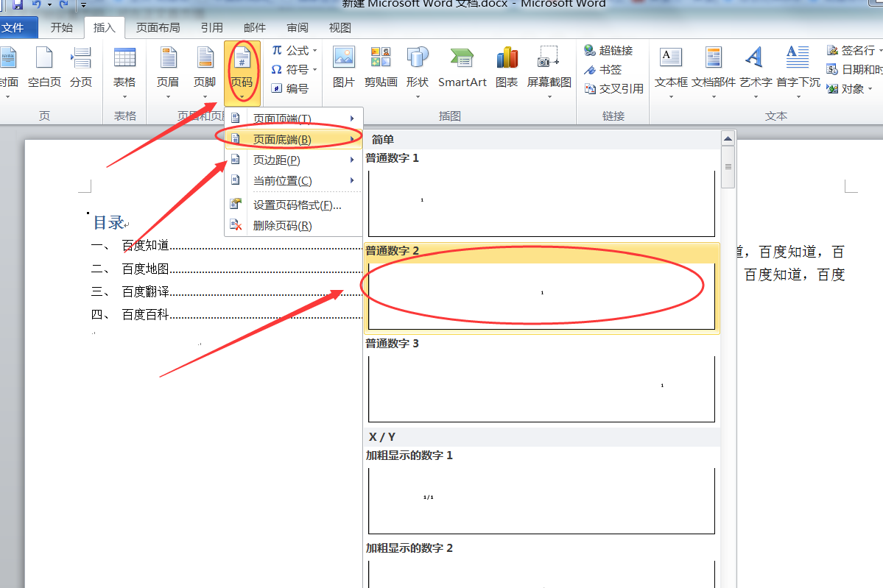The width and height of the screenshot is (883, 588).
Task: Add a Bookmark (书签)
Action: (x=602, y=70)
